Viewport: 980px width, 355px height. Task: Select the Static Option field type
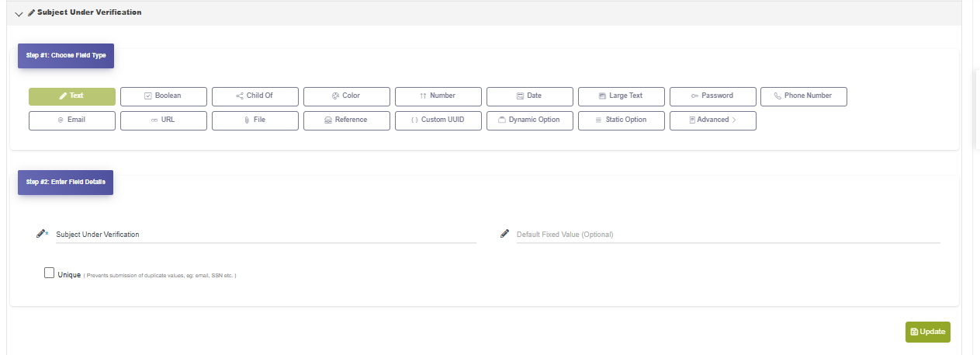pos(622,120)
